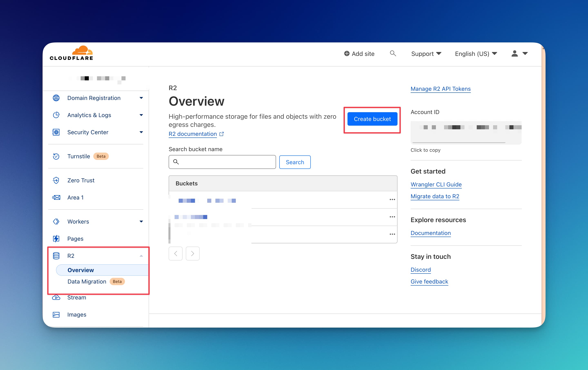Expand the Analytics & Logs arrow
The height and width of the screenshot is (370, 588).
(x=141, y=115)
